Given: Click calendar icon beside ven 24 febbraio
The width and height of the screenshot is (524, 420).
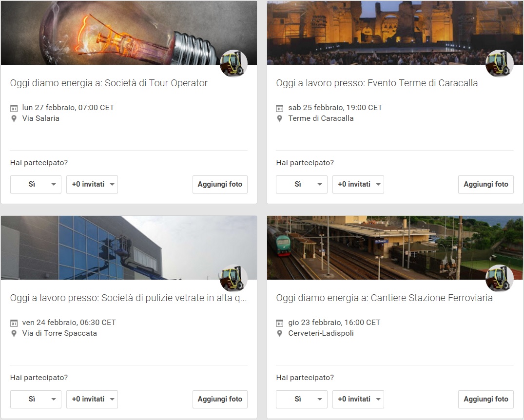Looking at the screenshot, I should (x=14, y=323).
